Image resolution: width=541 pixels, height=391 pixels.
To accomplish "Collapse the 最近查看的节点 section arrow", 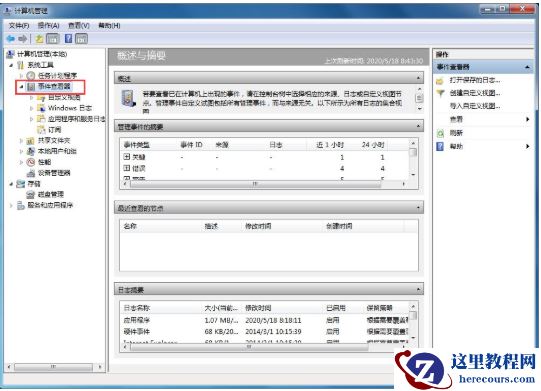I will coord(418,208).
